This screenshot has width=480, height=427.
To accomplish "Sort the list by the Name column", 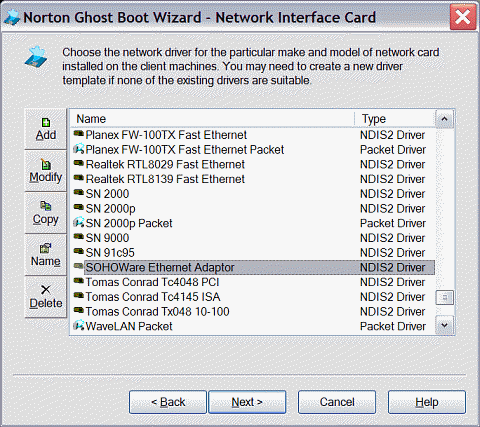I will [x=212, y=119].
